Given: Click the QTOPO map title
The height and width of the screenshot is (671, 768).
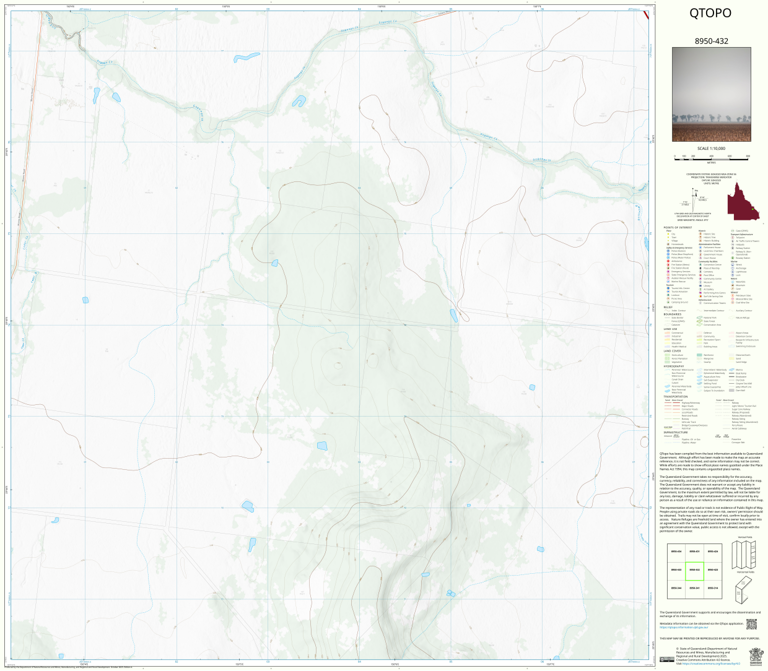Looking at the screenshot, I should pyautogui.click(x=710, y=13).
